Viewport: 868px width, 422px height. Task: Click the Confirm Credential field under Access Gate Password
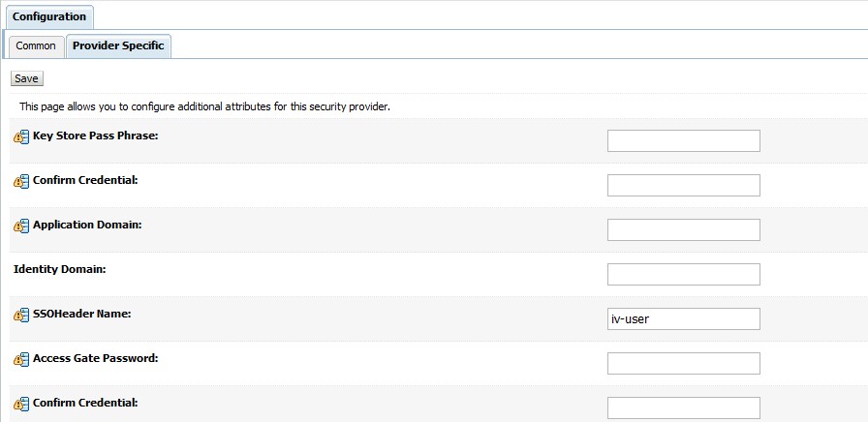click(683, 408)
